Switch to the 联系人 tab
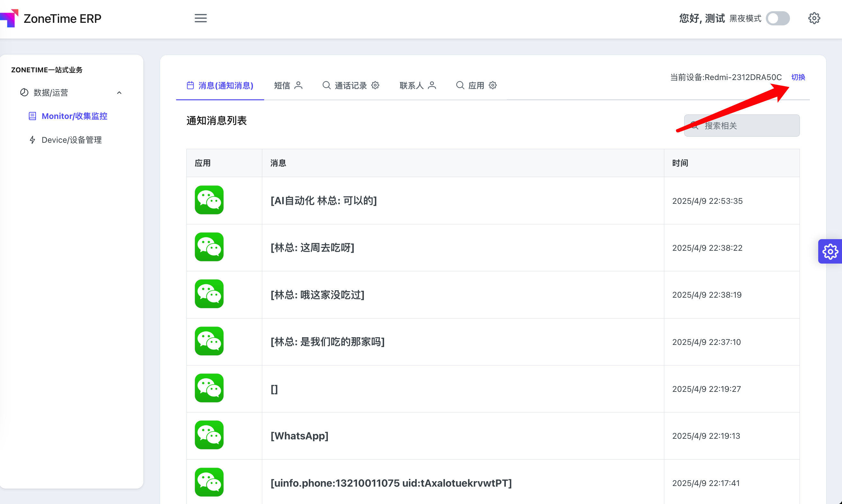This screenshot has width=842, height=504. (418, 85)
